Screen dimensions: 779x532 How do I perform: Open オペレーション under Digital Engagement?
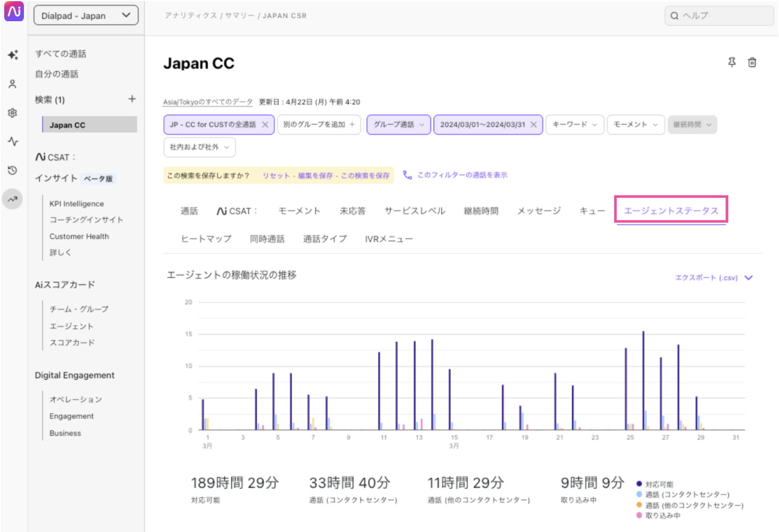click(76, 399)
